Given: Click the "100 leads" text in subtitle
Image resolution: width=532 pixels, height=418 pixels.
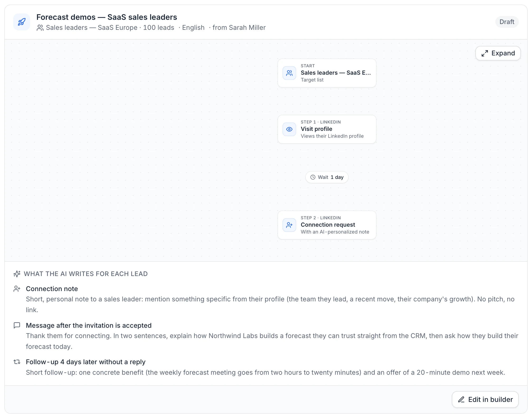Looking at the screenshot, I should tap(159, 28).
